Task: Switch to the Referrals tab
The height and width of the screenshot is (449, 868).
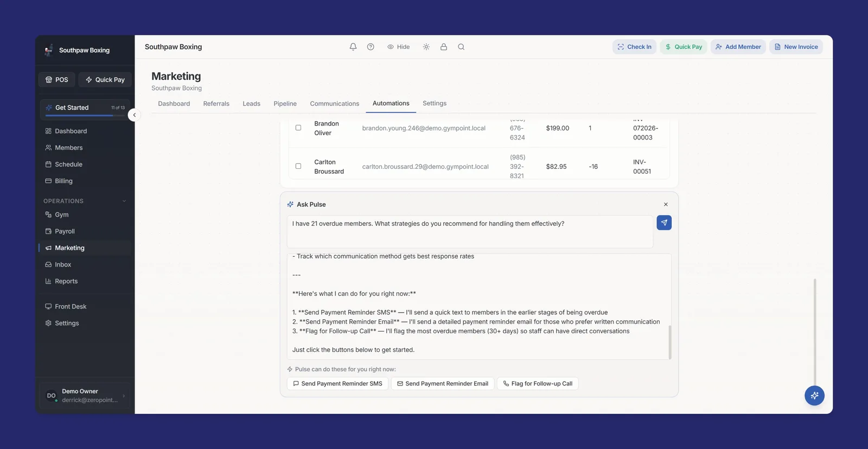Action: tap(216, 104)
